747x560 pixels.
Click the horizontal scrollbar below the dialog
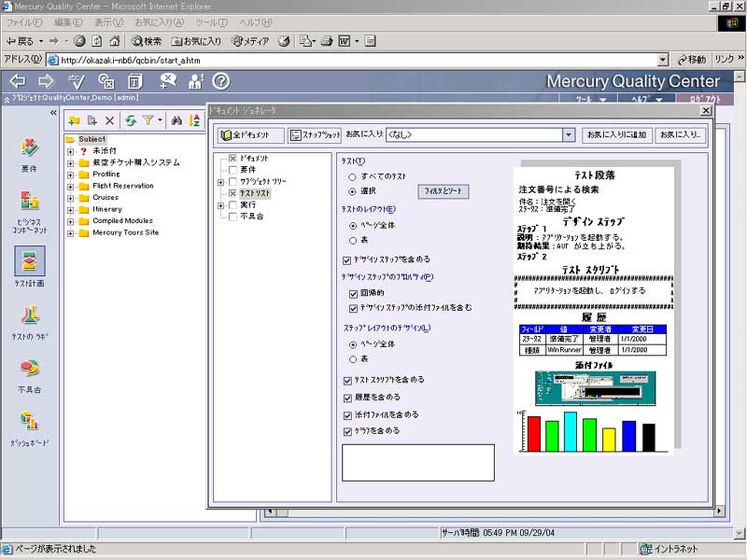(x=493, y=511)
